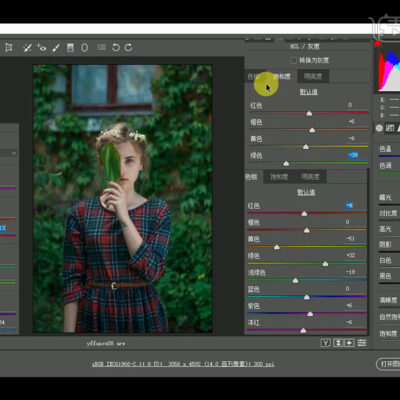Swap before and after settings
The height and width of the screenshot is (400, 400).
338,343
